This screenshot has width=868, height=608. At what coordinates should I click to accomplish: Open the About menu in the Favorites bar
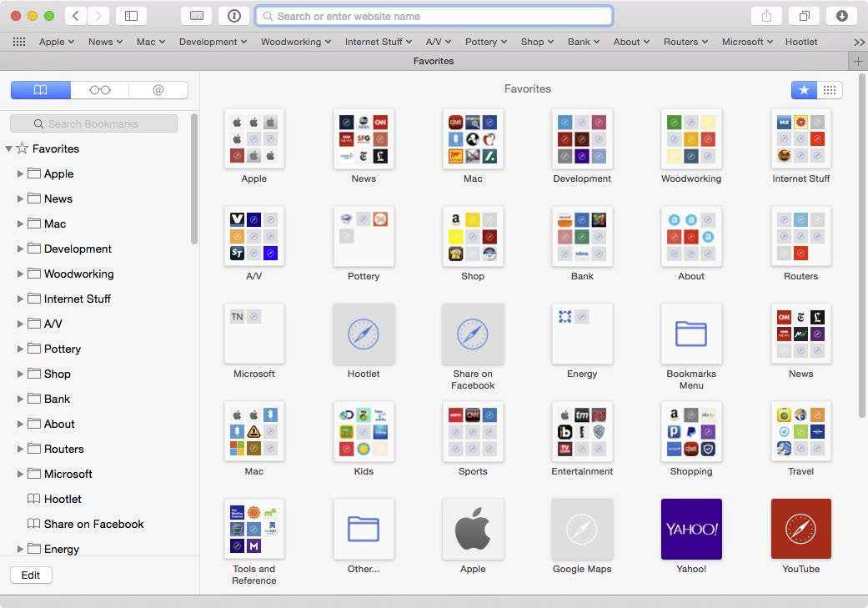click(x=631, y=42)
